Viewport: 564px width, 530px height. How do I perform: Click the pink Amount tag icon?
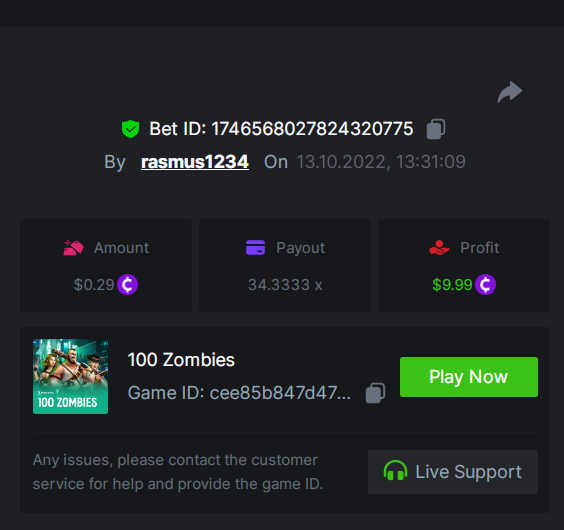(73, 248)
